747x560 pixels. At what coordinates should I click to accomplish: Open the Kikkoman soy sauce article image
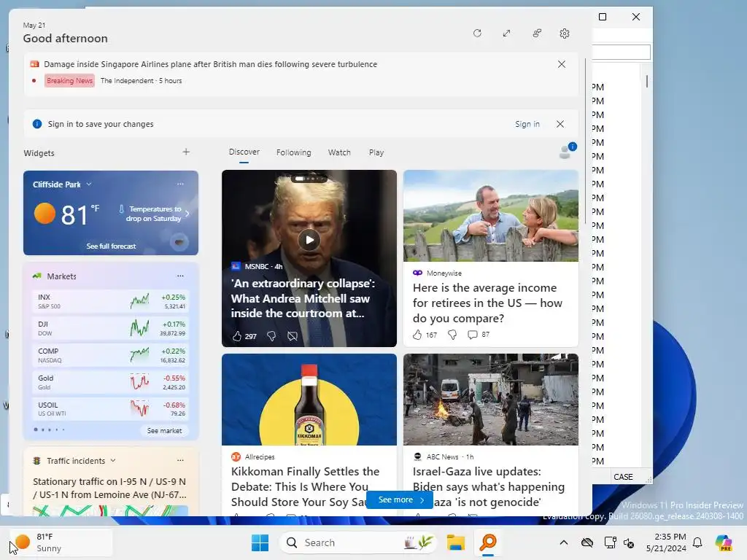[x=309, y=400]
